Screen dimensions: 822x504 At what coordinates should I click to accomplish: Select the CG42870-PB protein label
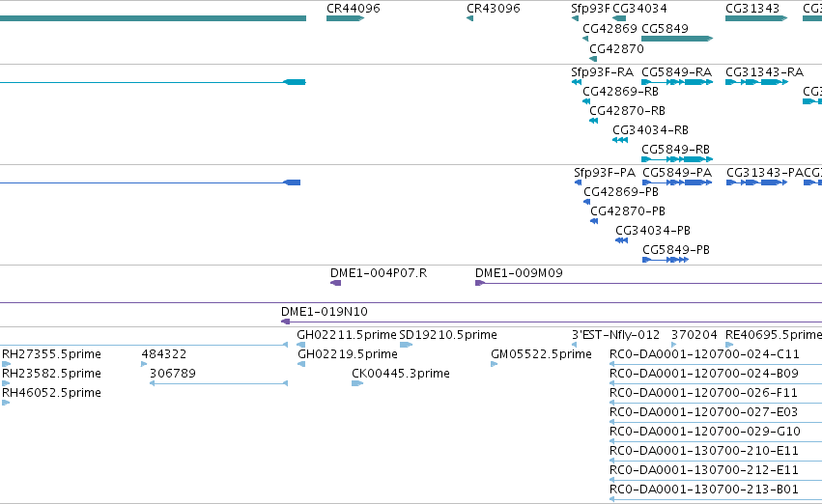tap(628, 211)
